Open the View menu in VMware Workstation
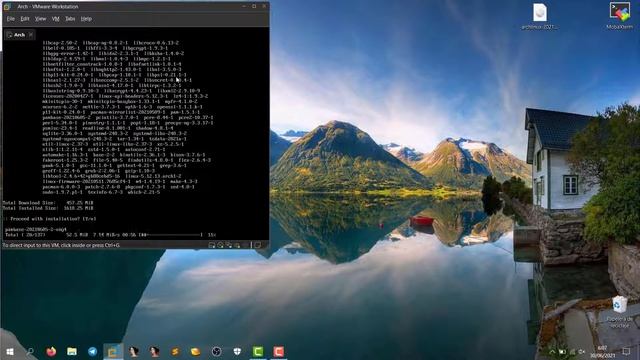 40,19
